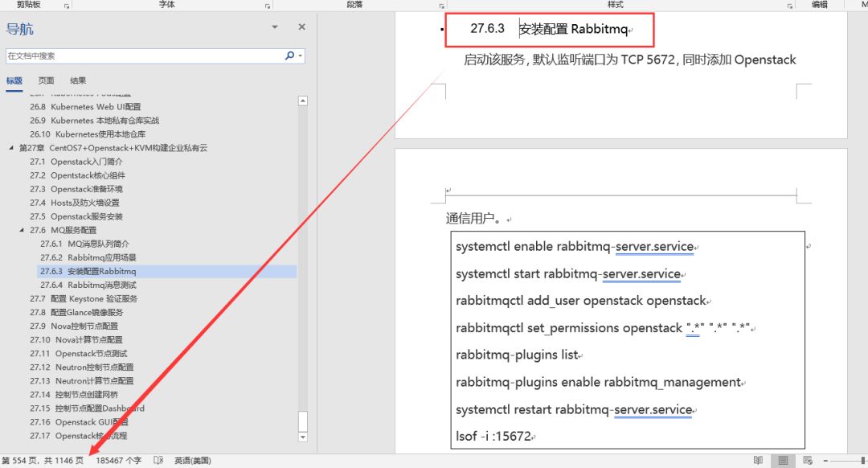This screenshot has height=468, width=868.
Task: Go to 27.9 Nova控制节点配置
Action: pos(74,326)
